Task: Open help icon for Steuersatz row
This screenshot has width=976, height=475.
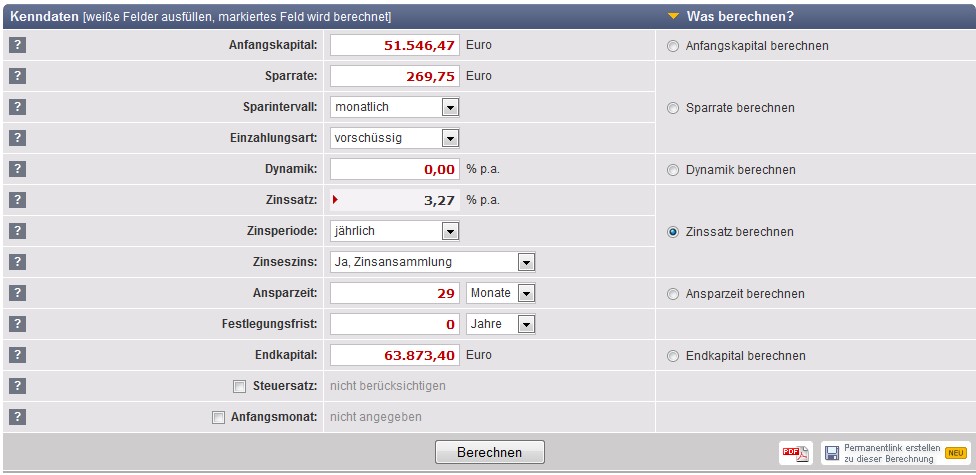Action: point(17,386)
